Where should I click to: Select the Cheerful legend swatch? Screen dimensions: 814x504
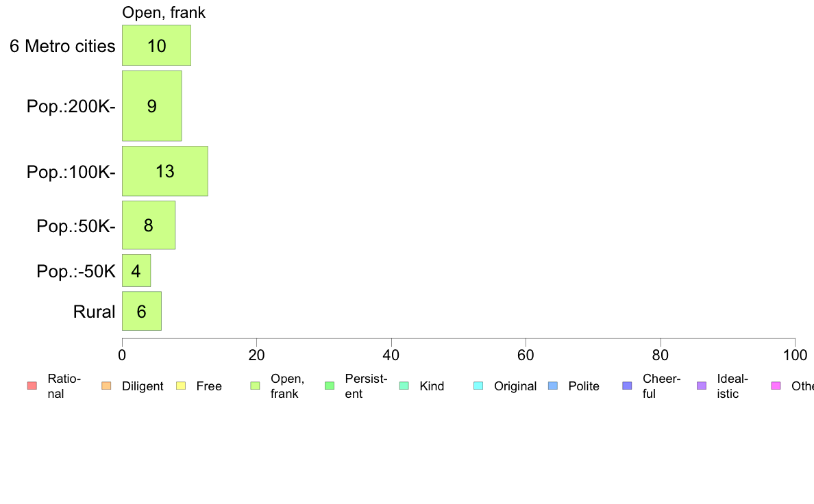point(627,386)
